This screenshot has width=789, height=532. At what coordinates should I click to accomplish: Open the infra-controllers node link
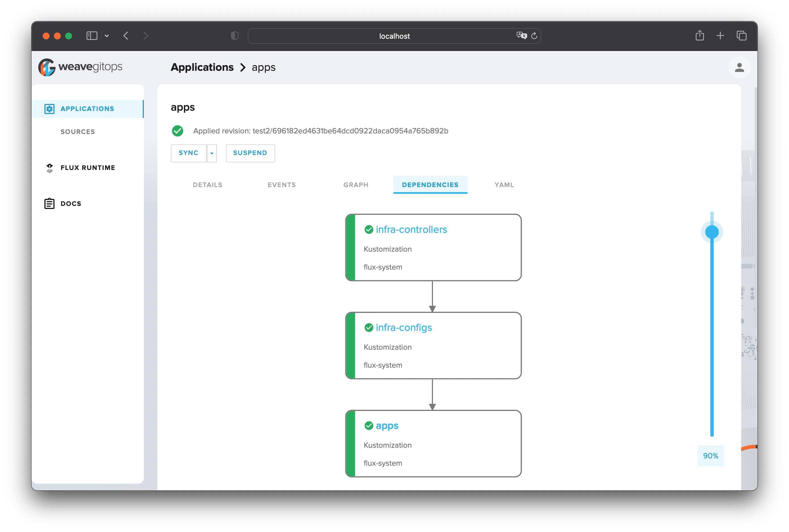pyautogui.click(x=411, y=230)
